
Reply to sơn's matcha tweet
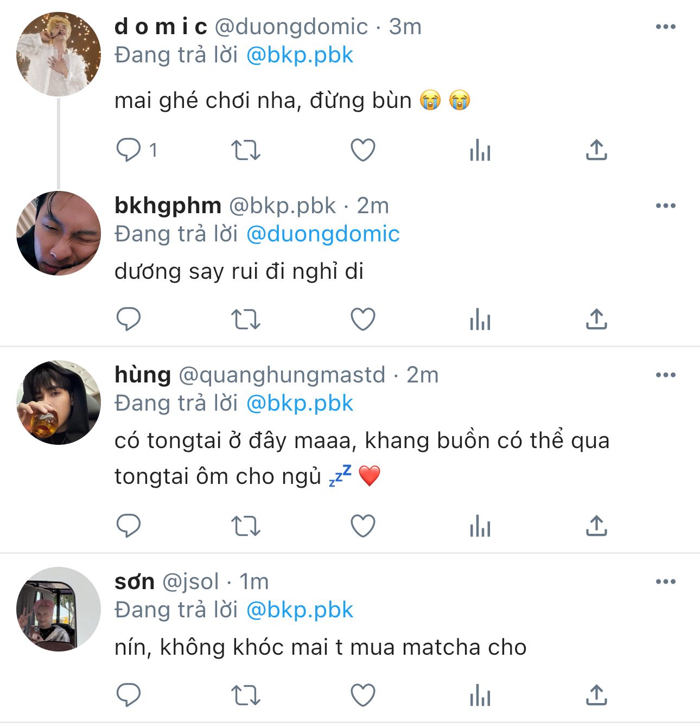pyautogui.click(x=129, y=695)
